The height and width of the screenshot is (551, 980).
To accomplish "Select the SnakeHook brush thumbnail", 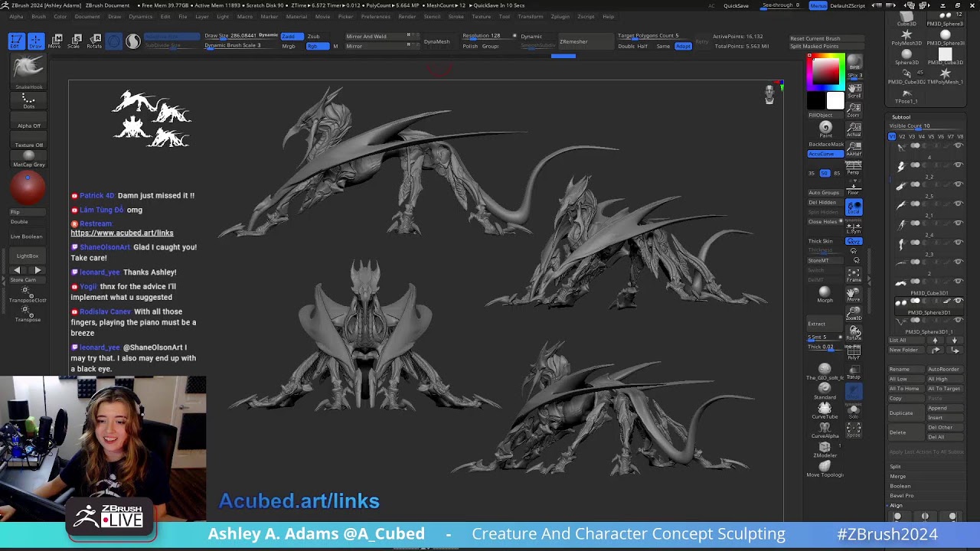I will click(x=28, y=69).
